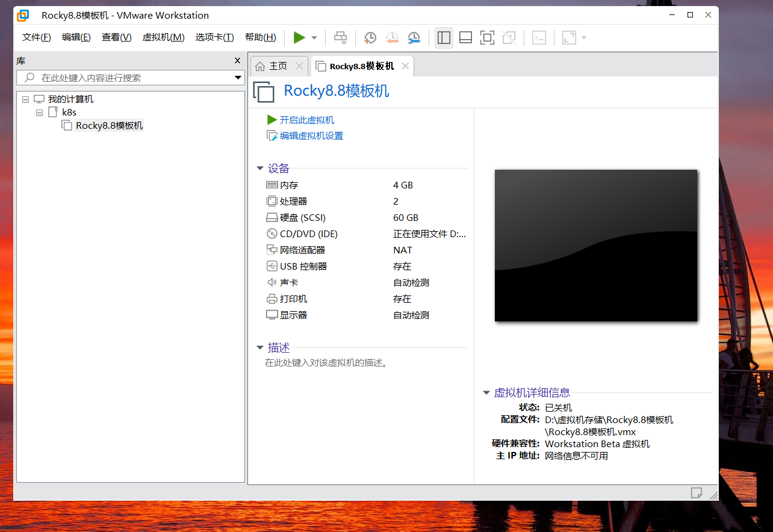Close the Rocky8.8模板机 tab

point(406,66)
